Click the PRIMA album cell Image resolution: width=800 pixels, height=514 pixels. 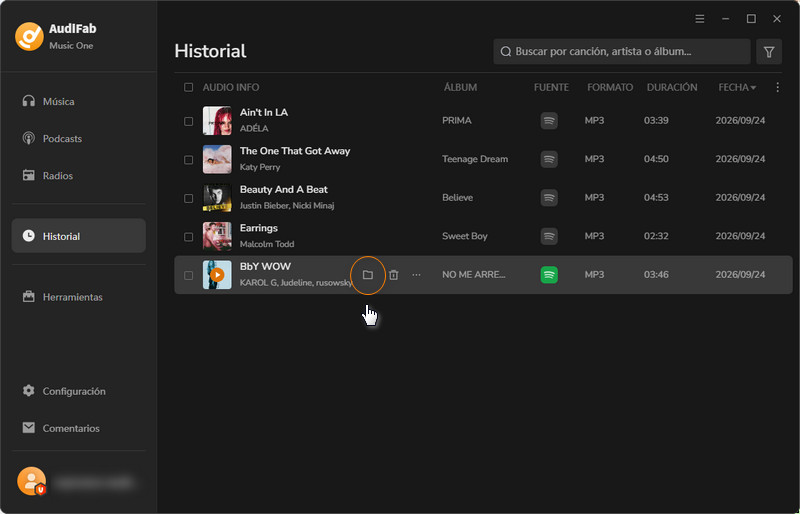[457, 120]
